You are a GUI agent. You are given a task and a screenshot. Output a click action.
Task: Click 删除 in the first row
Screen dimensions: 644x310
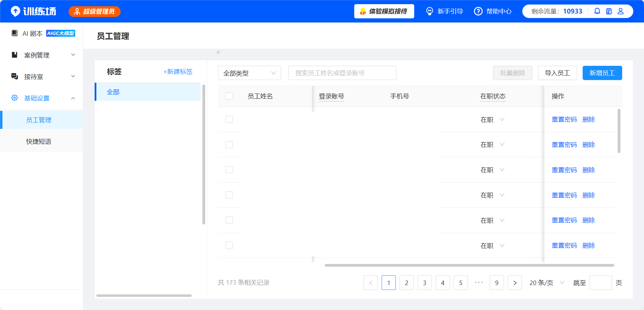pyautogui.click(x=589, y=119)
